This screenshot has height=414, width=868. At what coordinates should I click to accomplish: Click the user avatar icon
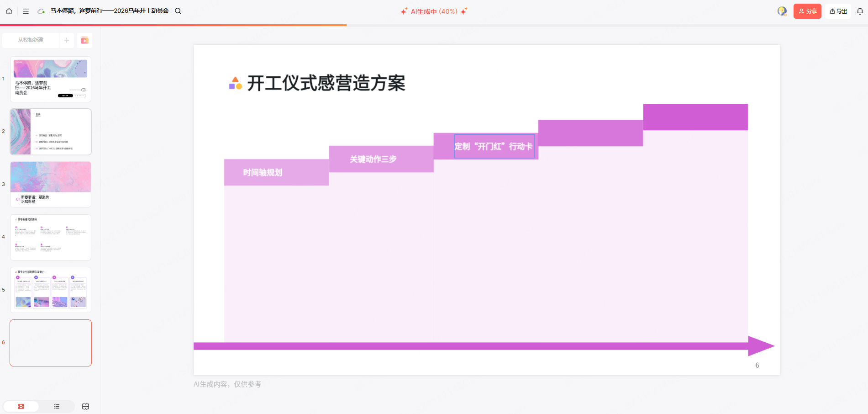pos(782,11)
